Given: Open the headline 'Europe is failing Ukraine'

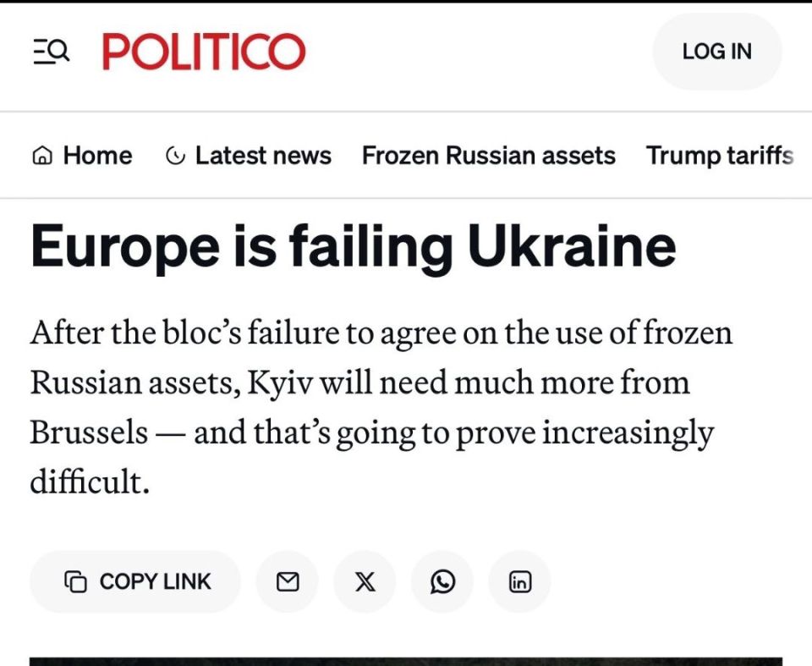Looking at the screenshot, I should pos(353,246).
